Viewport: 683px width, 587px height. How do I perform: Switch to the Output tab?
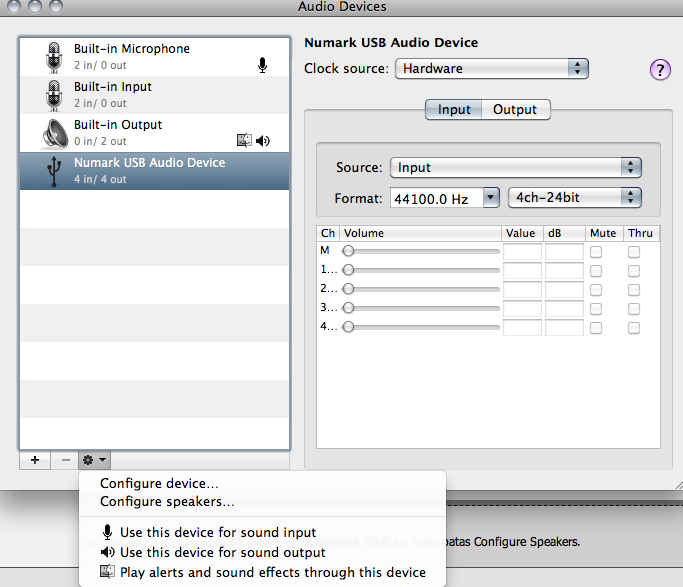coord(515,109)
